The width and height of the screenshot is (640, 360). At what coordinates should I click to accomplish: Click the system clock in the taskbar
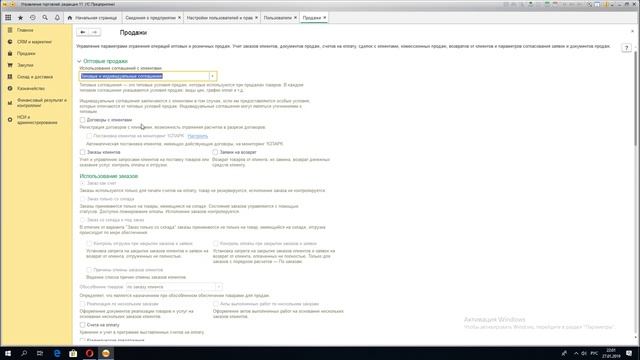[611, 353]
